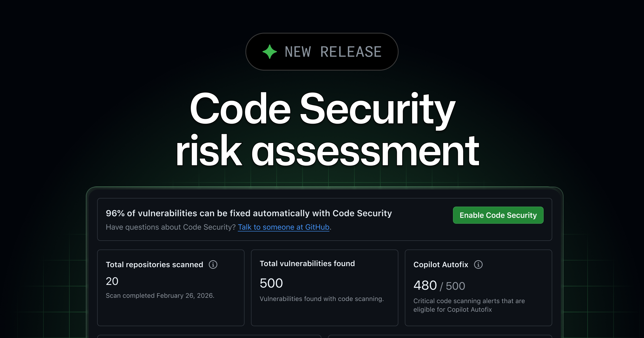
Task: Click the Total vulnerabilities found label
Action: point(307,263)
